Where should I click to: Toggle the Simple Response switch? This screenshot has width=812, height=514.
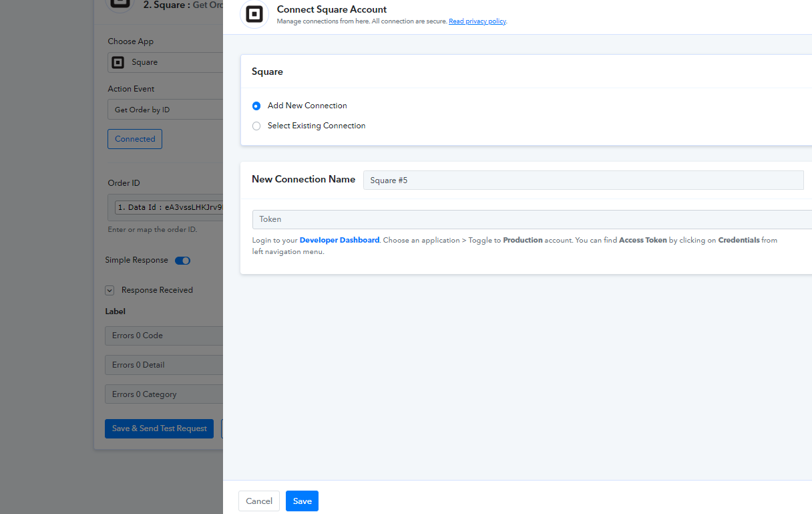click(x=182, y=261)
